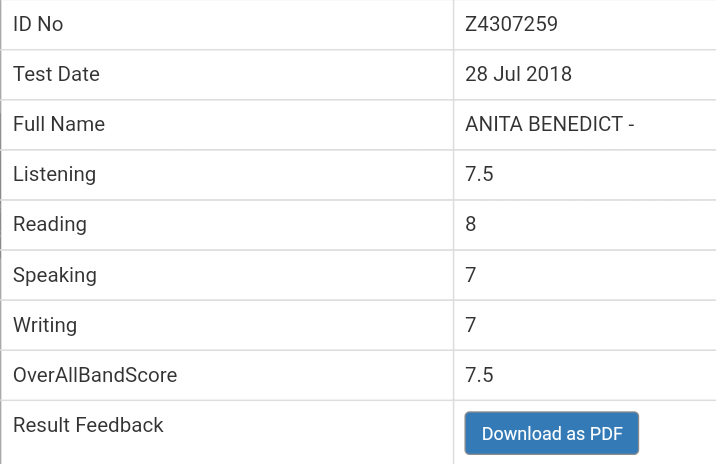Select the test date 28 Jul 2018
This screenshot has height=464, width=716.
[518, 74]
